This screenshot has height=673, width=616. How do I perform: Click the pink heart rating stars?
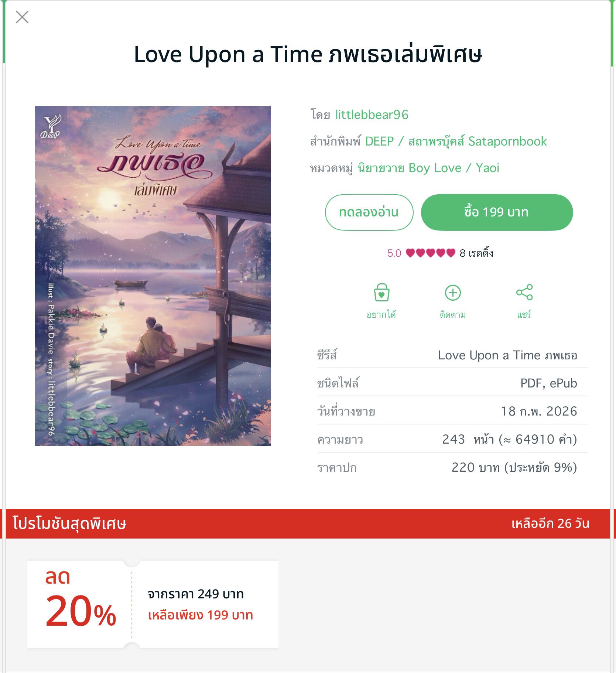pos(431,253)
